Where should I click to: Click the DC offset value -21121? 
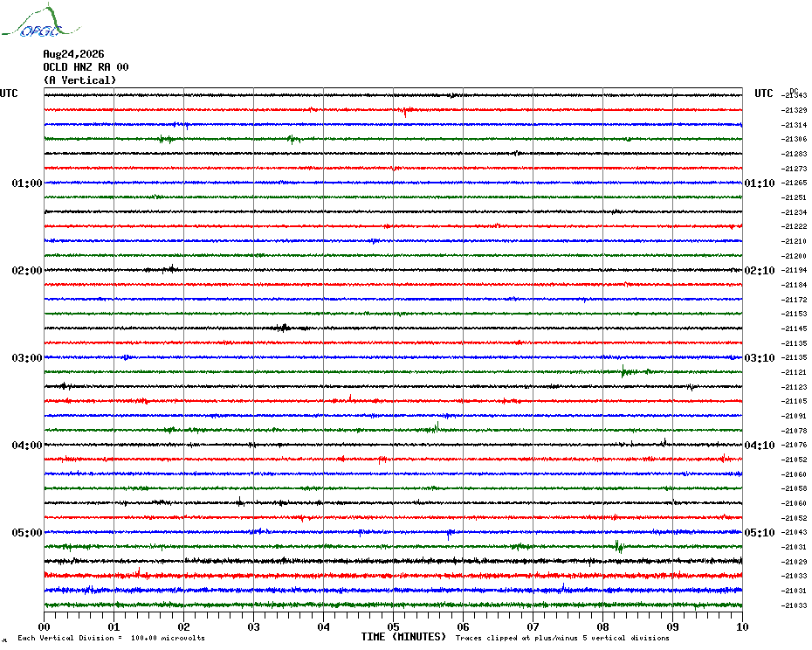(x=795, y=372)
